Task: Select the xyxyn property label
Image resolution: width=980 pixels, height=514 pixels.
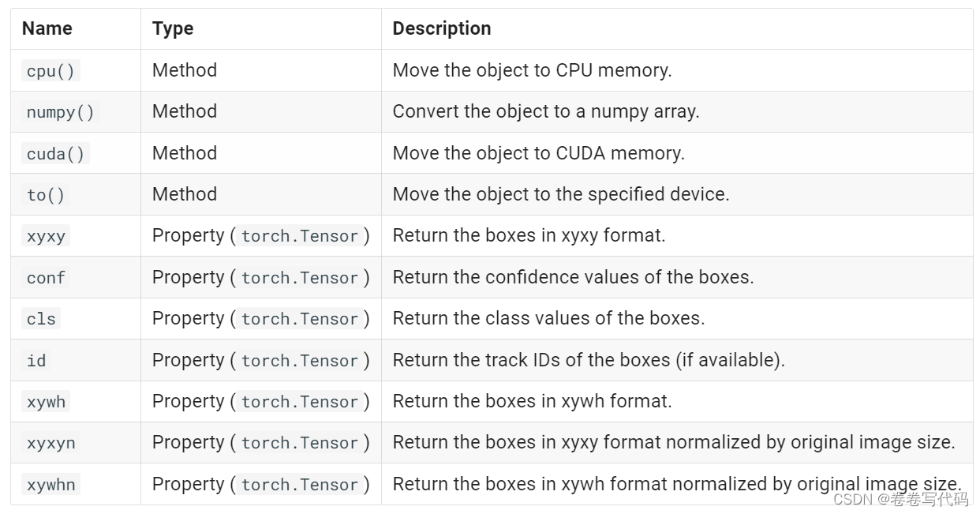Action: click(50, 443)
